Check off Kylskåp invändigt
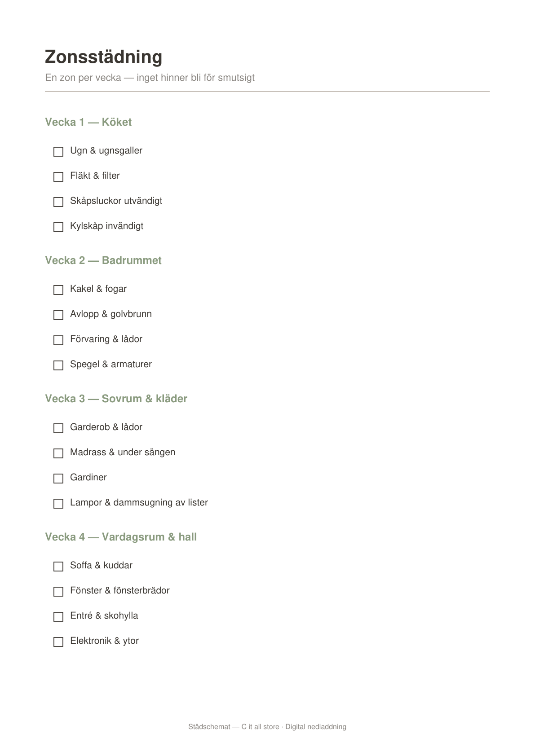 [x=58, y=227]
